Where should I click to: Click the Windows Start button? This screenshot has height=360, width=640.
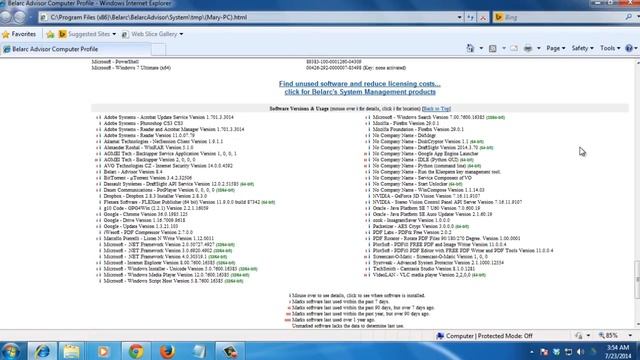[10, 351]
